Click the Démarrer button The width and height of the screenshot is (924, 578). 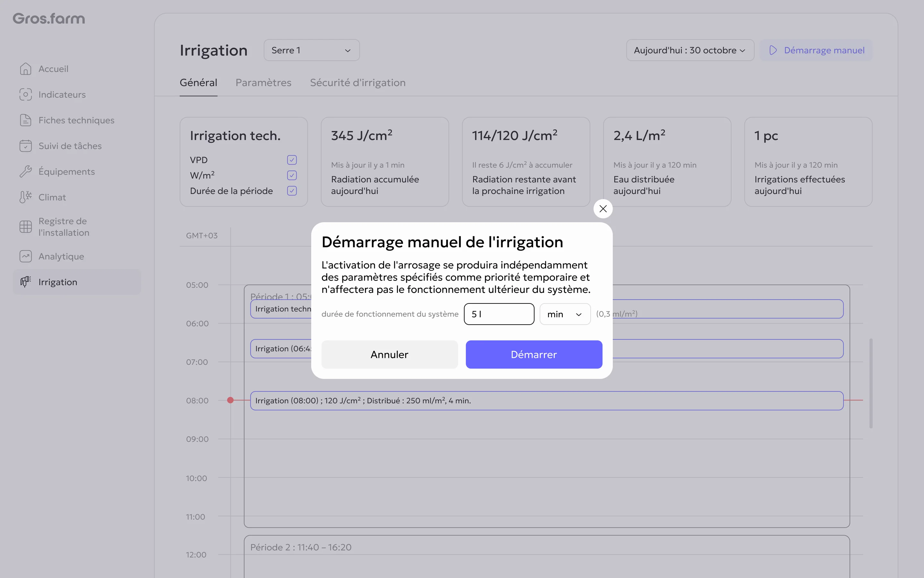tap(534, 355)
